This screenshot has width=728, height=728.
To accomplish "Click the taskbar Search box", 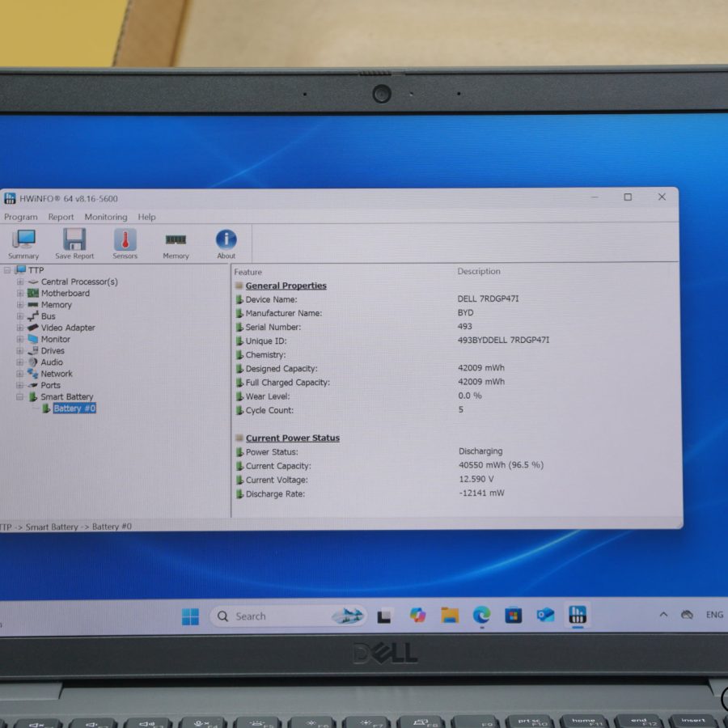I will click(x=288, y=616).
